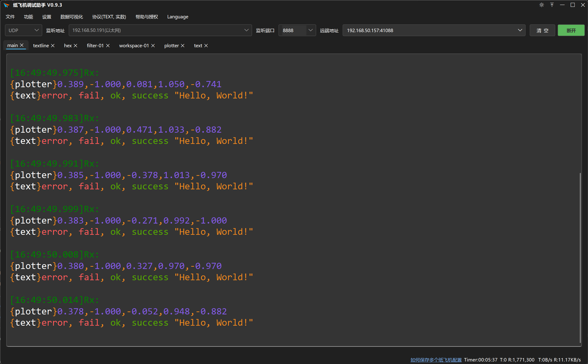The width and height of the screenshot is (588, 364).
Task: Expand the 远端地址 dropdown arrow
Action: coord(520,30)
